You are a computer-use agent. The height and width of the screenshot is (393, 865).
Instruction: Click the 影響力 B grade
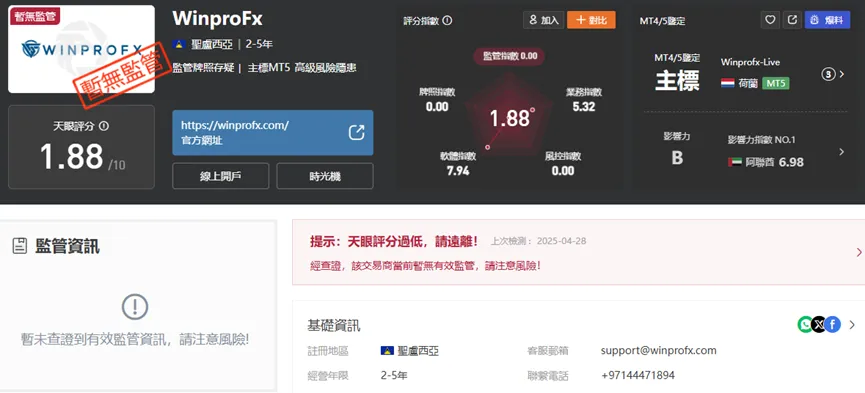point(677,158)
